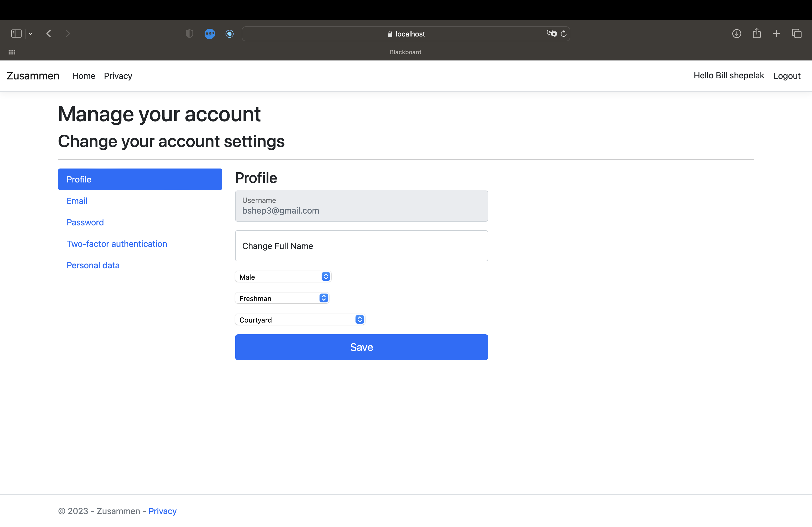812x527 pixels.
Task: Expand the Male gender dropdown
Action: coord(283,277)
